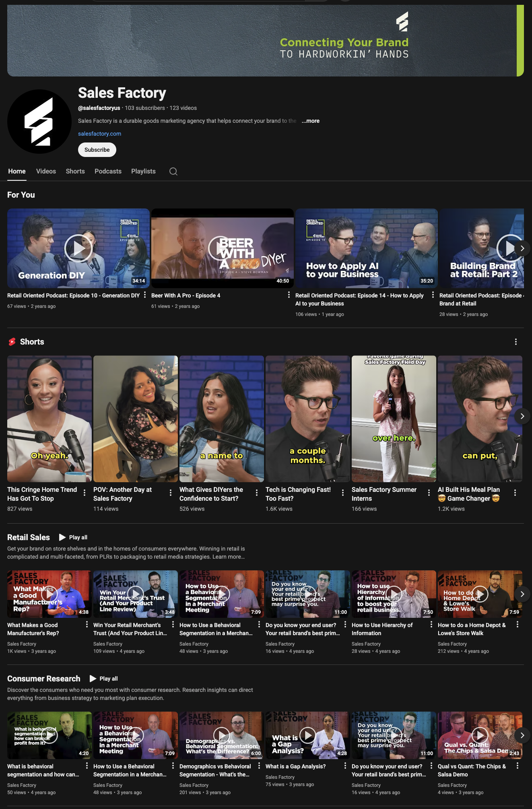
Task: Open options for POV Another Day short
Action: pos(171,493)
